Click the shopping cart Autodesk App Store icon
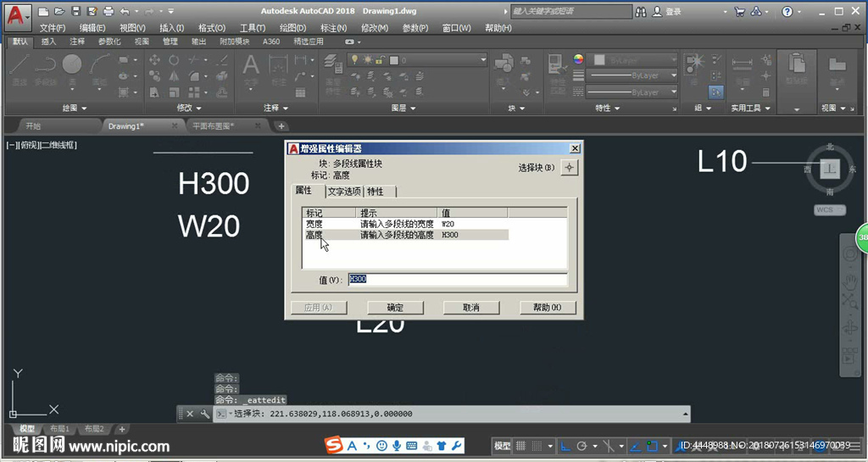This screenshot has height=462, width=868. [x=739, y=12]
